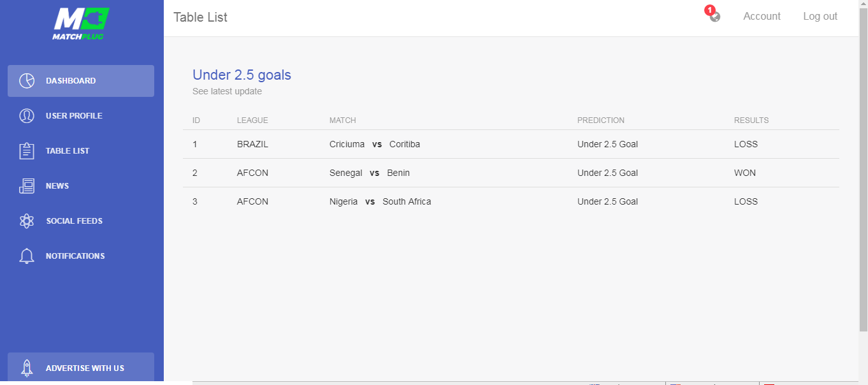This screenshot has width=868, height=385.
Task: Click the Under 2.5 goals heading
Action: pos(242,75)
